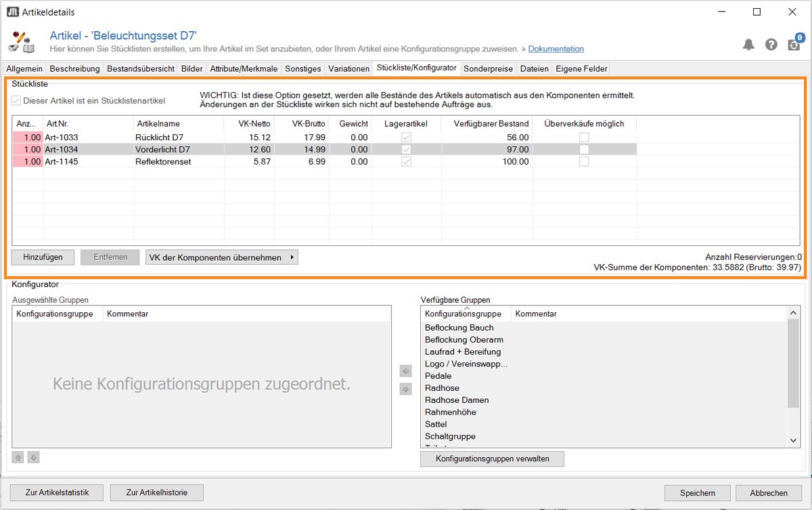The image size is (812, 510).
Task: Sort by VK-Brutto column header
Action: pyautogui.click(x=302, y=124)
